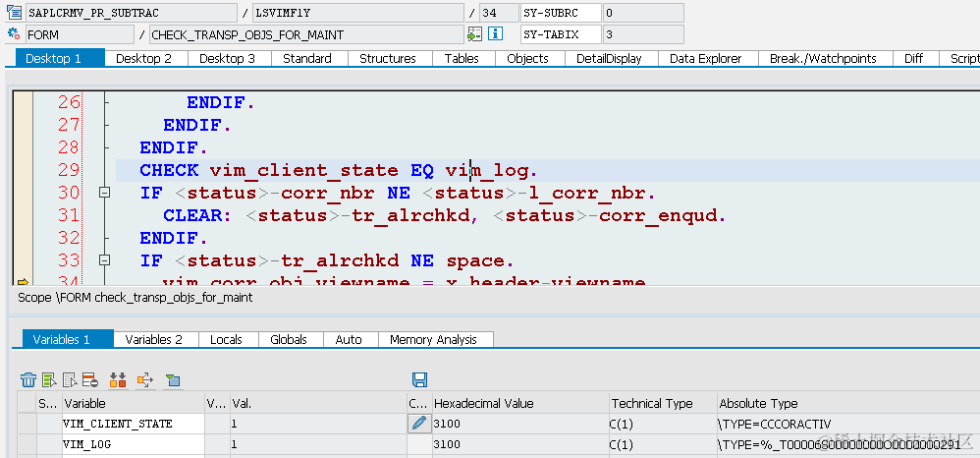Collapse the IF block at line 30
Image resolution: width=980 pixels, height=458 pixels.
click(x=105, y=193)
